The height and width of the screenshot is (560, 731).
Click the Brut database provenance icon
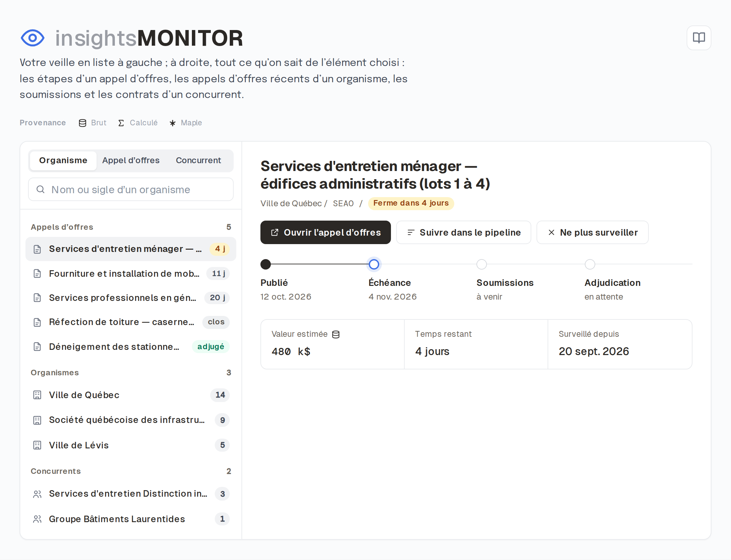point(82,123)
